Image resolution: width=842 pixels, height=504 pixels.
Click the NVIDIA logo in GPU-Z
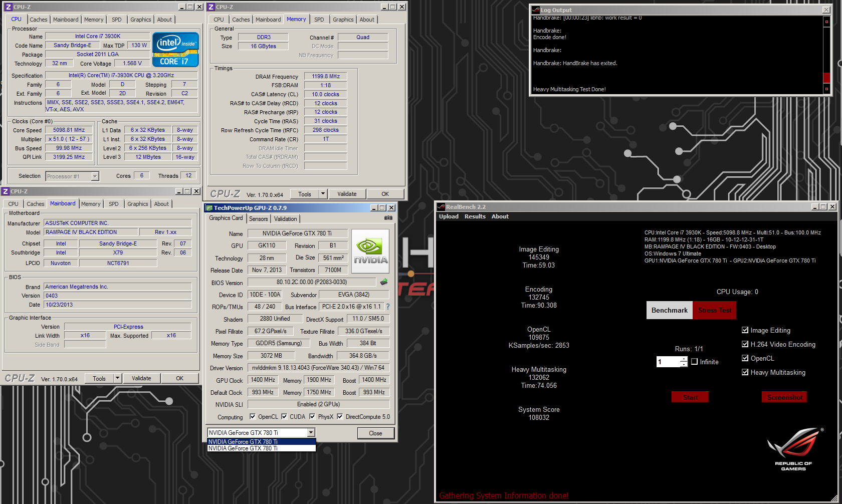(370, 251)
